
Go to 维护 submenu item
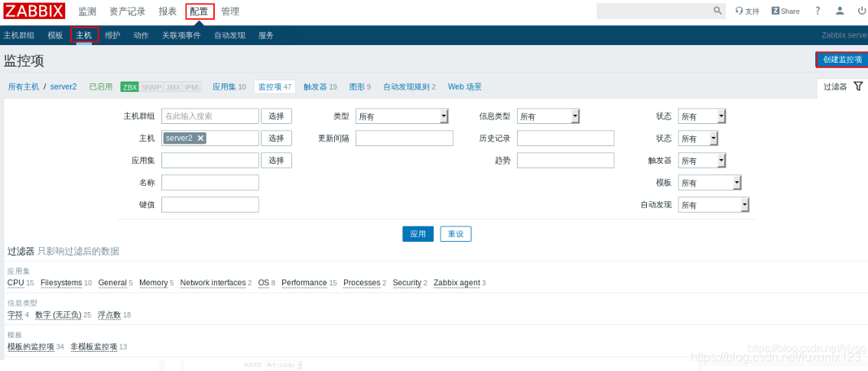click(x=112, y=35)
